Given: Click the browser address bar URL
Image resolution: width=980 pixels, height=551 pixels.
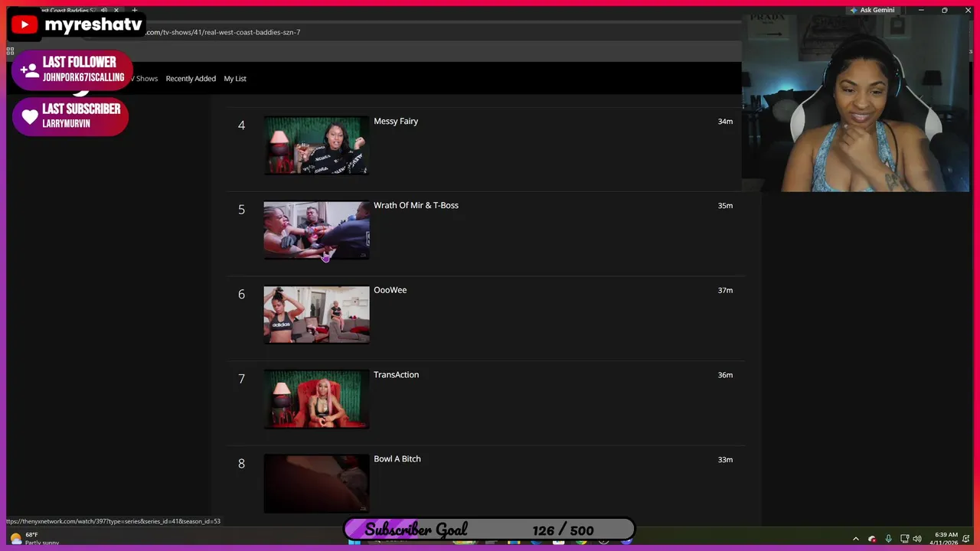Looking at the screenshot, I should pos(222,32).
